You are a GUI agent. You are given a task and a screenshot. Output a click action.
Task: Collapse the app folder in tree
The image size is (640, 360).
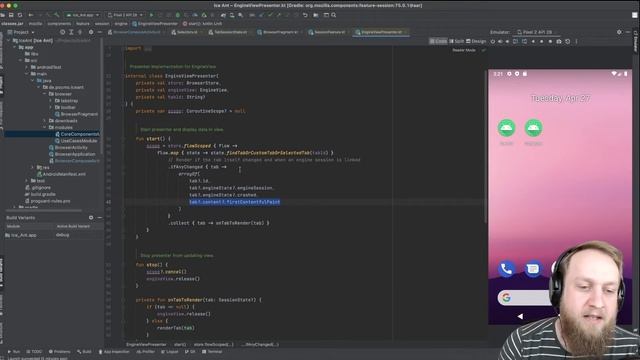coord(14,47)
